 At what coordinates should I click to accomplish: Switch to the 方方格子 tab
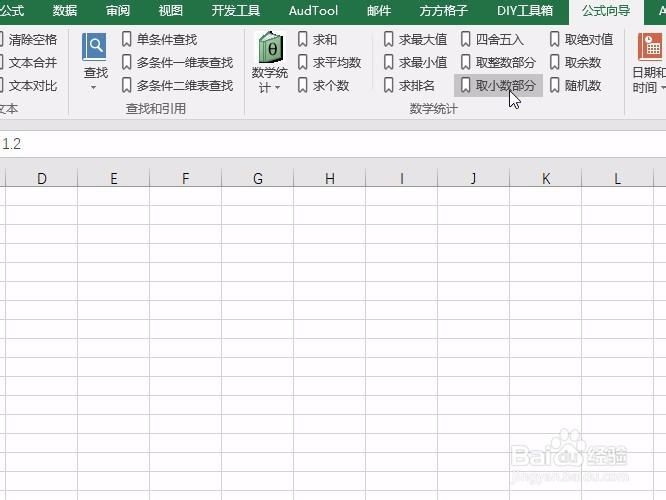[444, 11]
